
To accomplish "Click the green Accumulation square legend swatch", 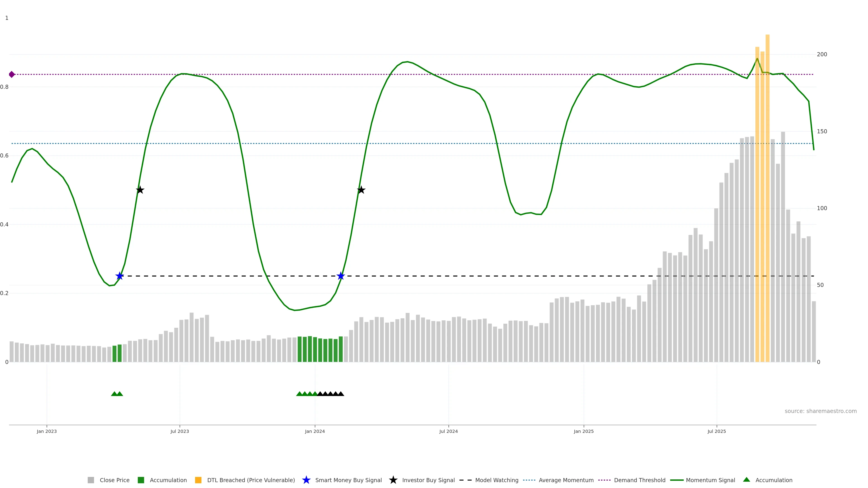I will click(141, 480).
